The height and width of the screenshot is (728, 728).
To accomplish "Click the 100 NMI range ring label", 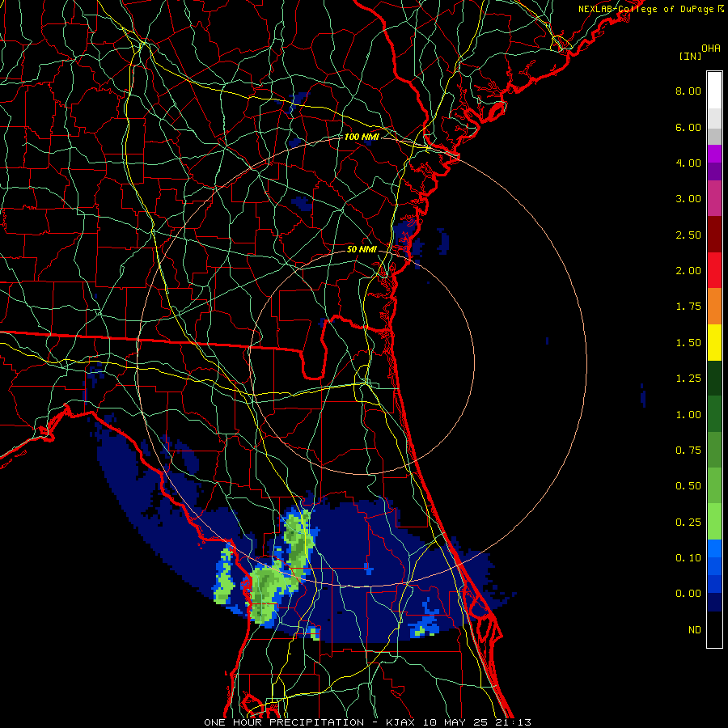I will coord(362,137).
